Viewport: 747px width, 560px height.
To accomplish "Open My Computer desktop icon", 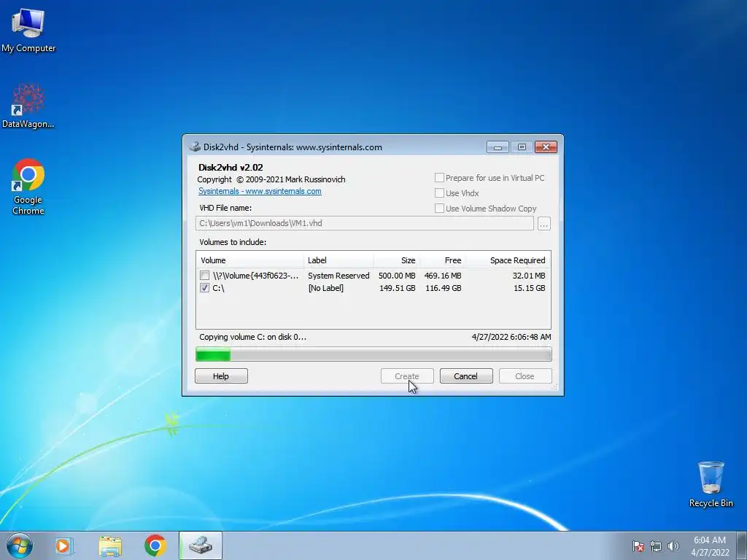I will 28,29.
